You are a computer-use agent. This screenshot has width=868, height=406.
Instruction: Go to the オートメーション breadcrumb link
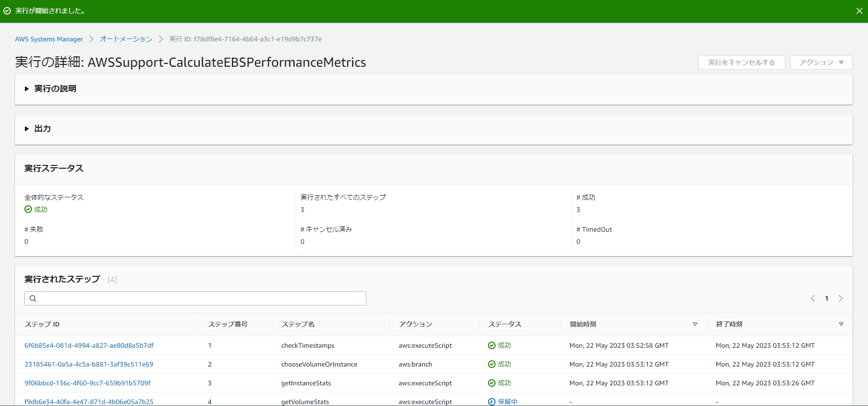pyautogui.click(x=126, y=39)
